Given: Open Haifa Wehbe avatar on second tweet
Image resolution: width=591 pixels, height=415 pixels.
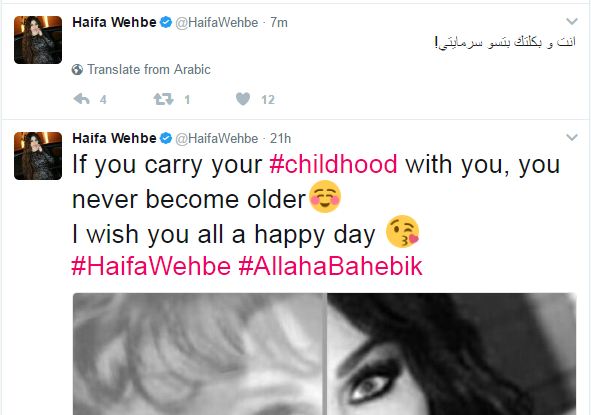Looking at the screenshot, I should [x=38, y=156].
